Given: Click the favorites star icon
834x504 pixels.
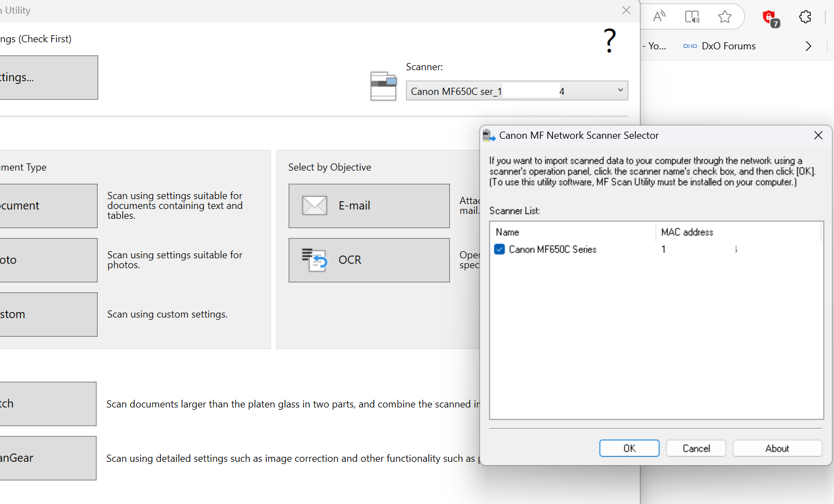Looking at the screenshot, I should coord(725,16).
